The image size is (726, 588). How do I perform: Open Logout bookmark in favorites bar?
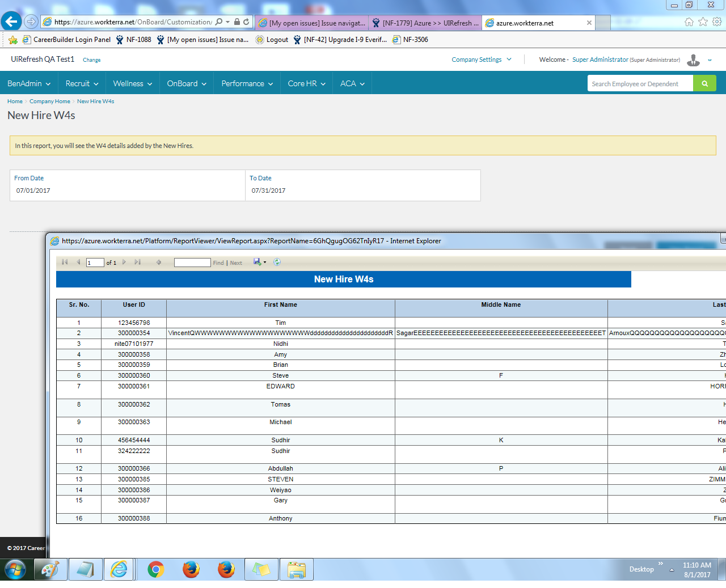click(272, 40)
